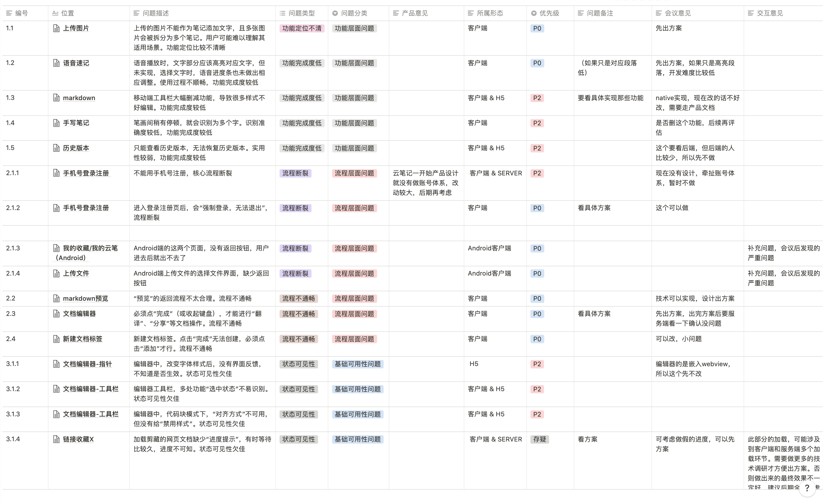The height and width of the screenshot is (504, 823).
Task: Click 功能定位不清 tag in row 1.1
Action: tap(302, 28)
